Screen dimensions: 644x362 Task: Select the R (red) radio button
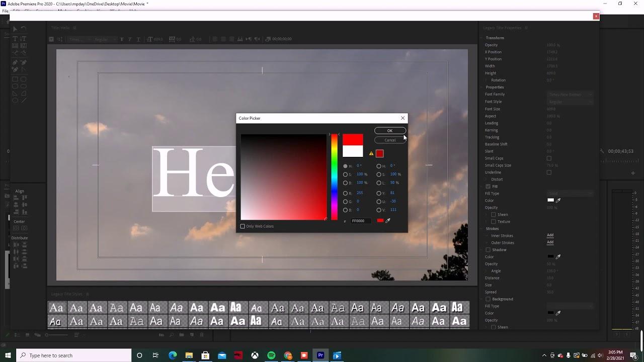[x=345, y=193]
